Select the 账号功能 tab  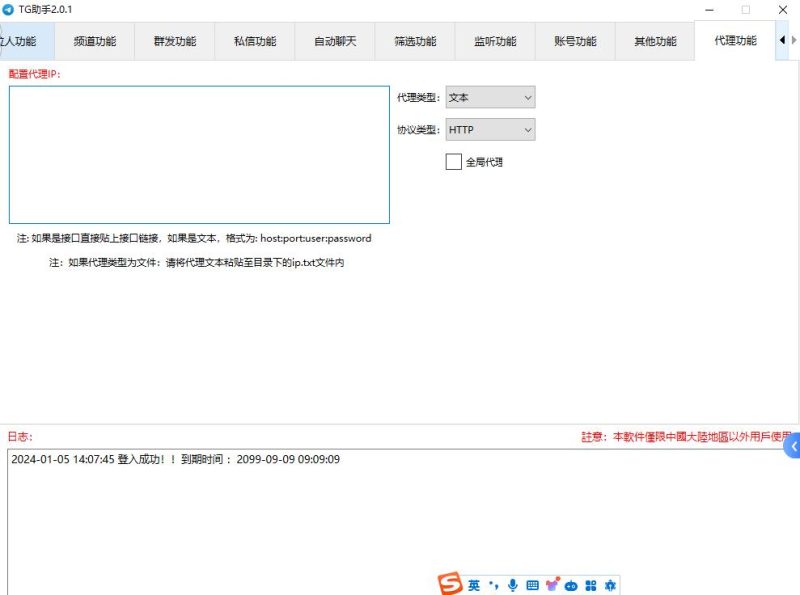[574, 42]
